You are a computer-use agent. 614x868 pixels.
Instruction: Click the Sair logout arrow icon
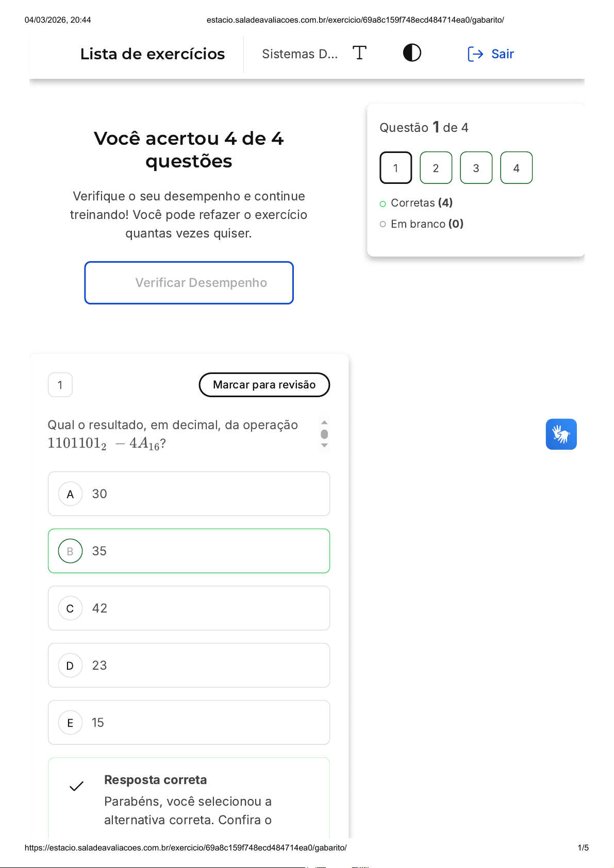pos(475,54)
